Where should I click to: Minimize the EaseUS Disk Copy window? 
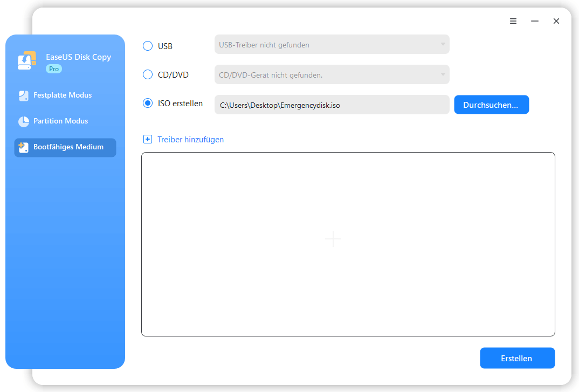coord(535,21)
